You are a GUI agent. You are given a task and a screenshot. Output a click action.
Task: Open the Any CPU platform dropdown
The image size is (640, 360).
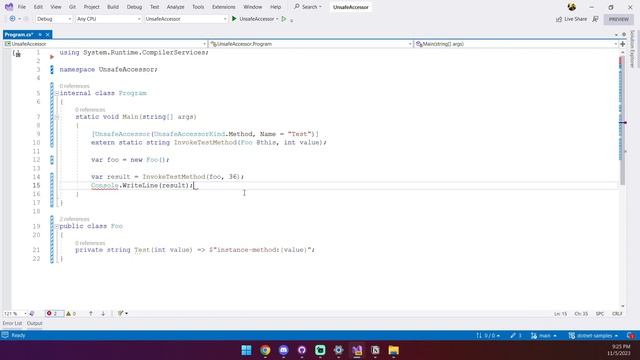pyautogui.click(x=109, y=19)
